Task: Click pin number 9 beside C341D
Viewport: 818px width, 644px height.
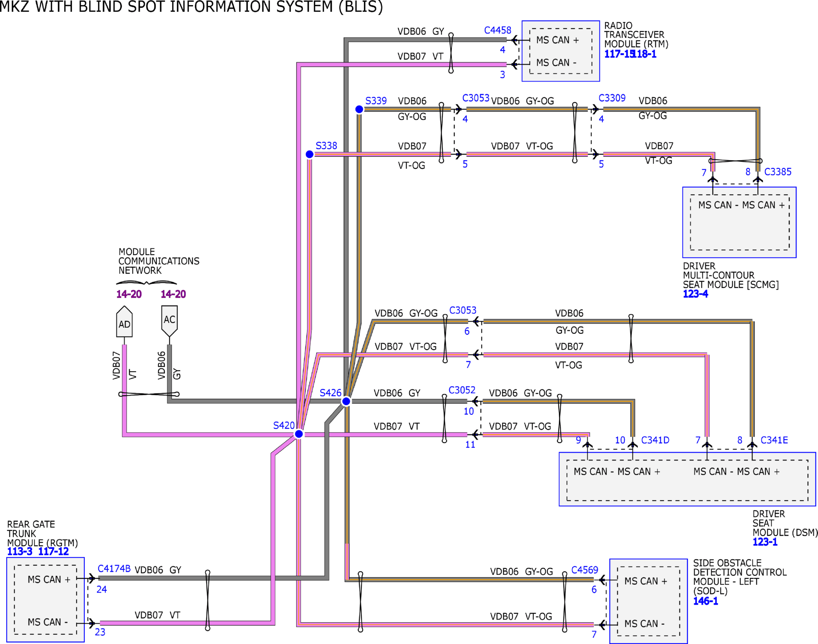Action: (578, 440)
